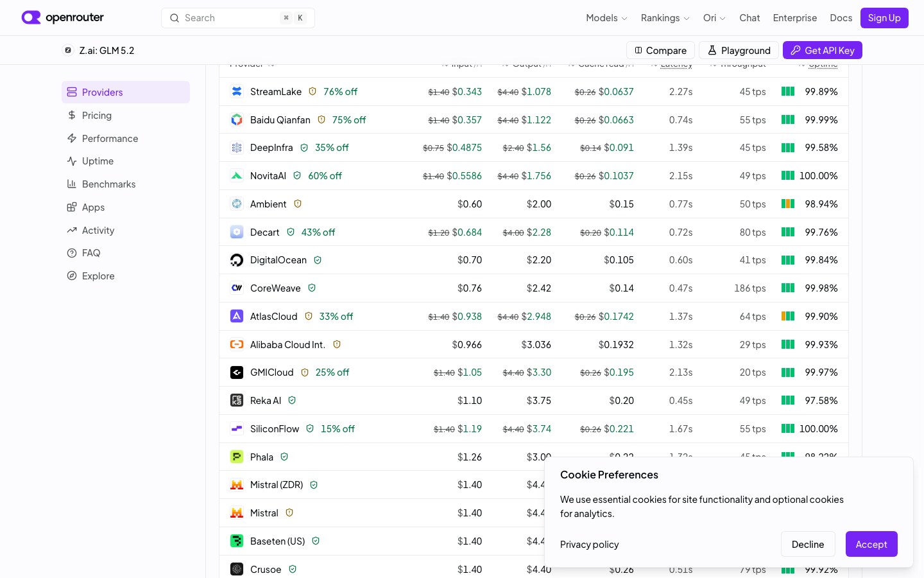The width and height of the screenshot is (924, 578).
Task: Click the StreamLake provider logo
Action: click(x=237, y=91)
